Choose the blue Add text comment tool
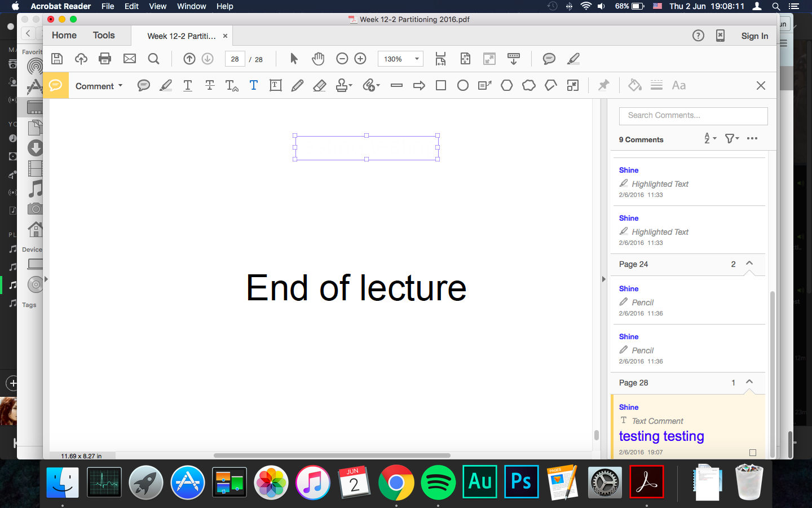 pyautogui.click(x=254, y=86)
